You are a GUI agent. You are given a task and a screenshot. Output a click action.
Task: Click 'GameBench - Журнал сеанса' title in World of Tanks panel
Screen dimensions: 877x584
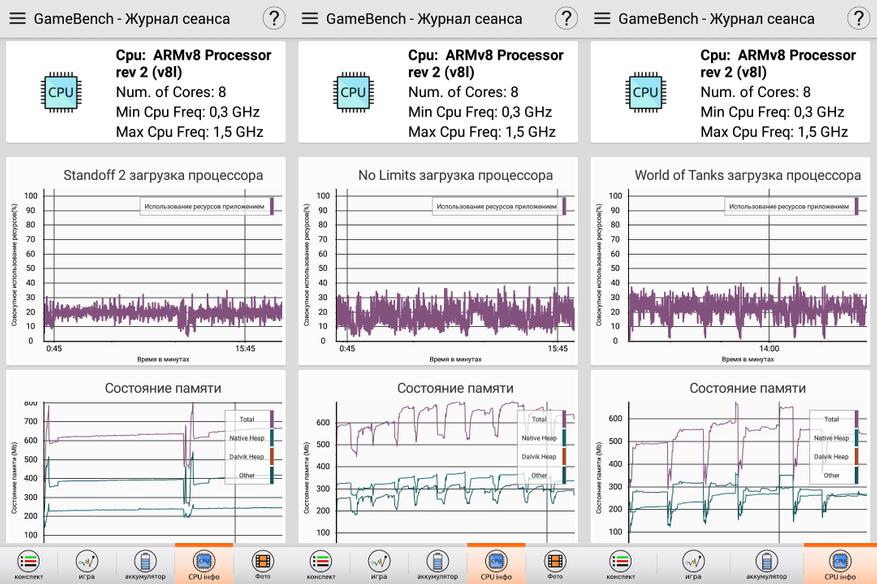pos(716,19)
